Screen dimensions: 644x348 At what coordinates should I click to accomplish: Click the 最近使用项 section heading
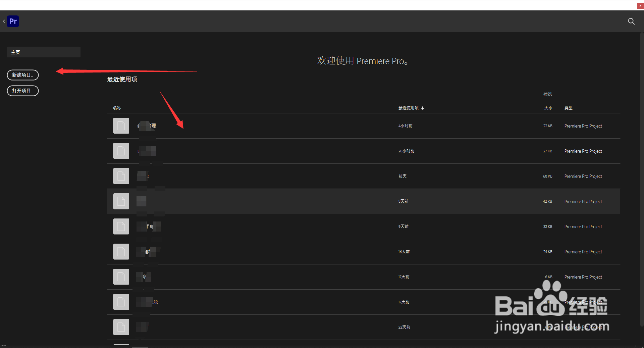[x=122, y=79]
